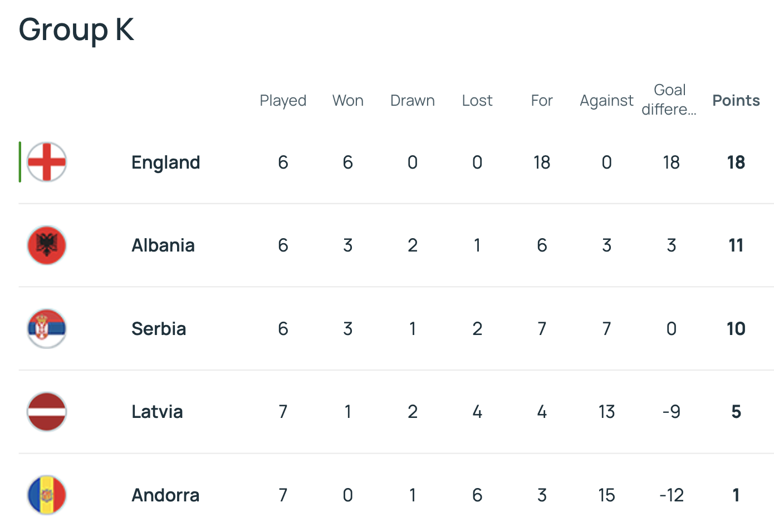Select the Lost column header
This screenshot has height=532, width=774.
pos(477,100)
